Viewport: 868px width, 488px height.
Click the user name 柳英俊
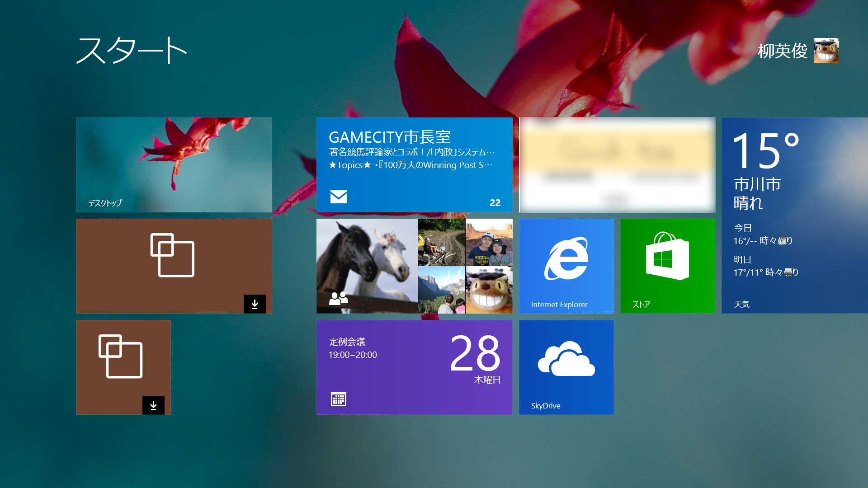(782, 51)
